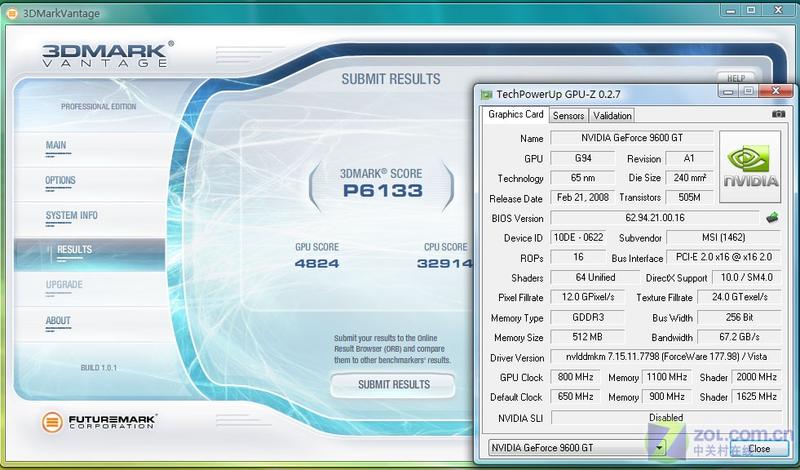The width and height of the screenshot is (800, 470).
Task: Click the Default Clock field 650 MHz
Action: (575, 396)
